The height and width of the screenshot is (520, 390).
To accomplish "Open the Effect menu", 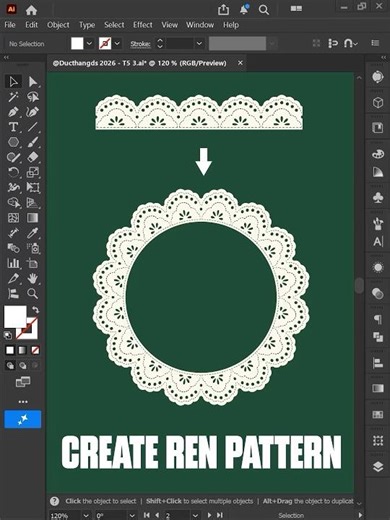I will click(x=143, y=25).
